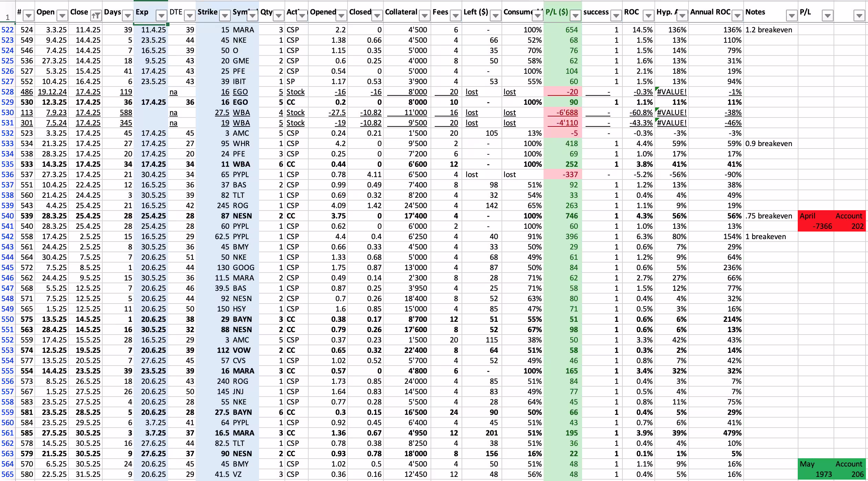Open the DTE column filter dropdown
868x481 pixels.
189,16
